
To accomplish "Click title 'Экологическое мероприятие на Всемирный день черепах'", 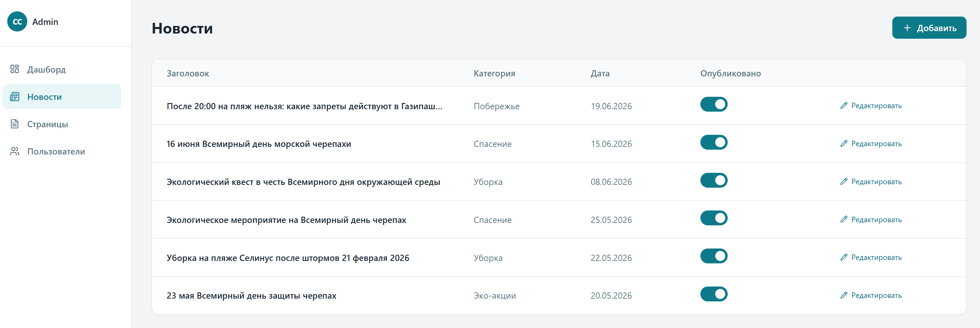I will coord(286,220).
